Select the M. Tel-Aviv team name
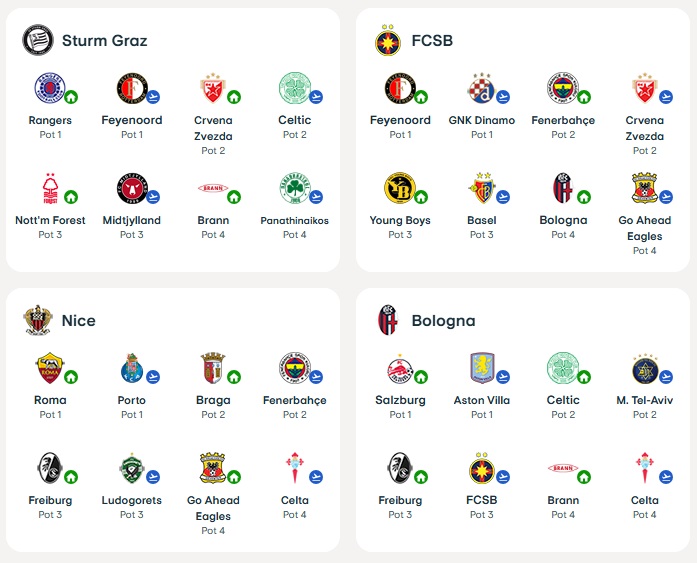697x563 pixels. click(x=645, y=400)
